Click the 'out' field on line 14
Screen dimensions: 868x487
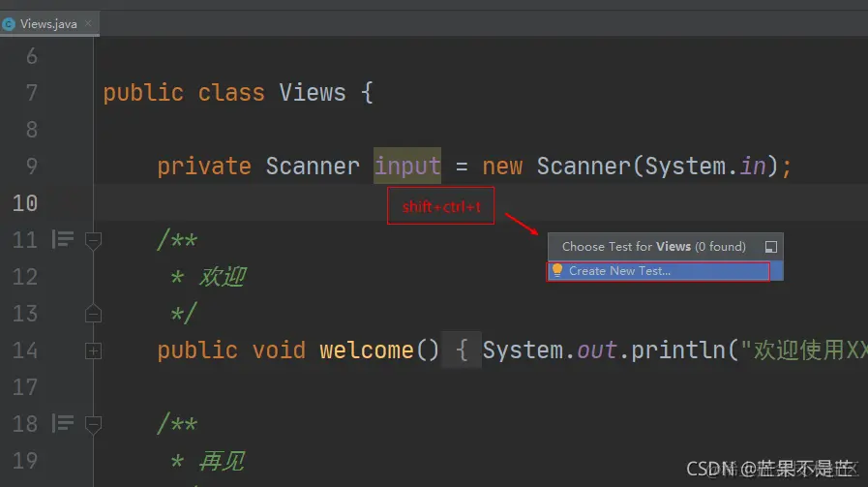597,350
